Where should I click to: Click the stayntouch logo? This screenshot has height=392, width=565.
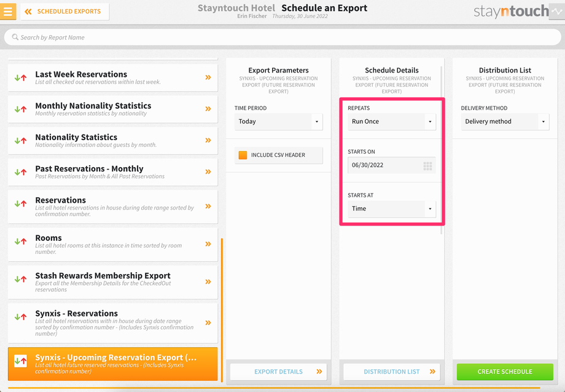tap(511, 12)
